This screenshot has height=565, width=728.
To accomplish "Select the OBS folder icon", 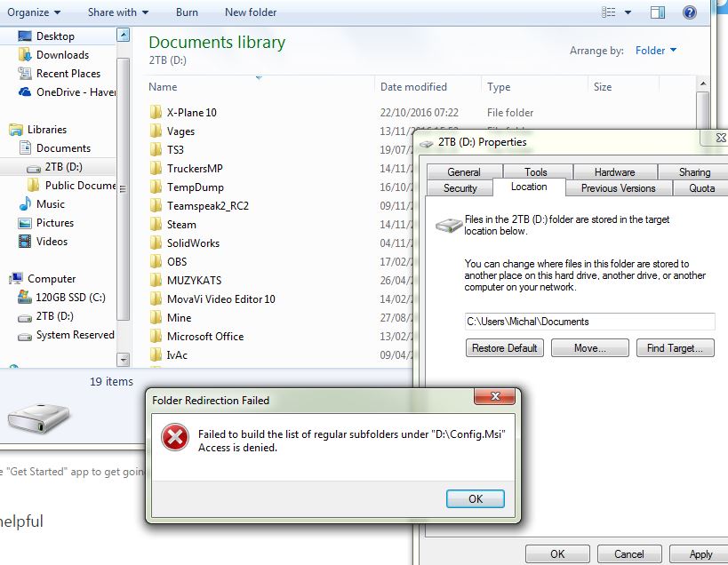I will click(156, 262).
